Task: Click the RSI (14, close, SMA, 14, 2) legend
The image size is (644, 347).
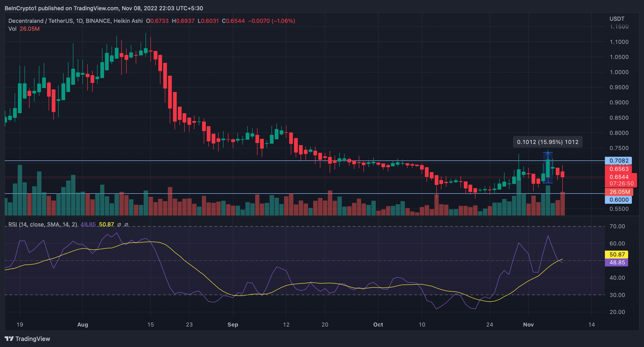Action: pyautogui.click(x=43, y=225)
